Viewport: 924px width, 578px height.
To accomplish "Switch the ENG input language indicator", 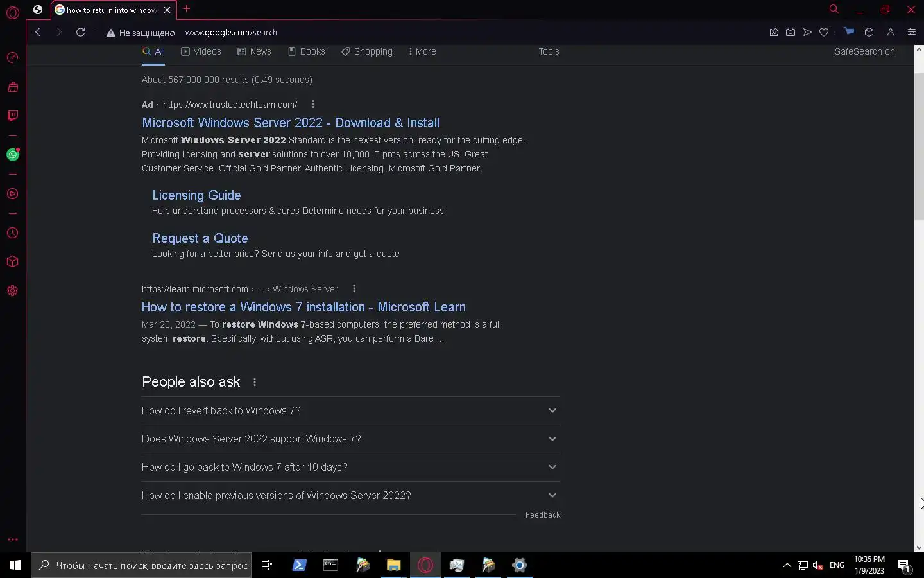I will click(837, 565).
